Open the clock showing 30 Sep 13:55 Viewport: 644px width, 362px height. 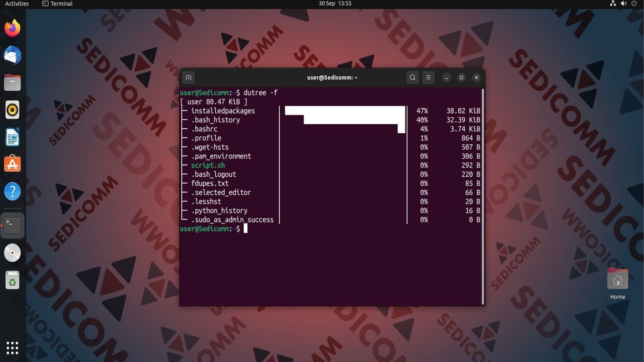tap(335, 4)
